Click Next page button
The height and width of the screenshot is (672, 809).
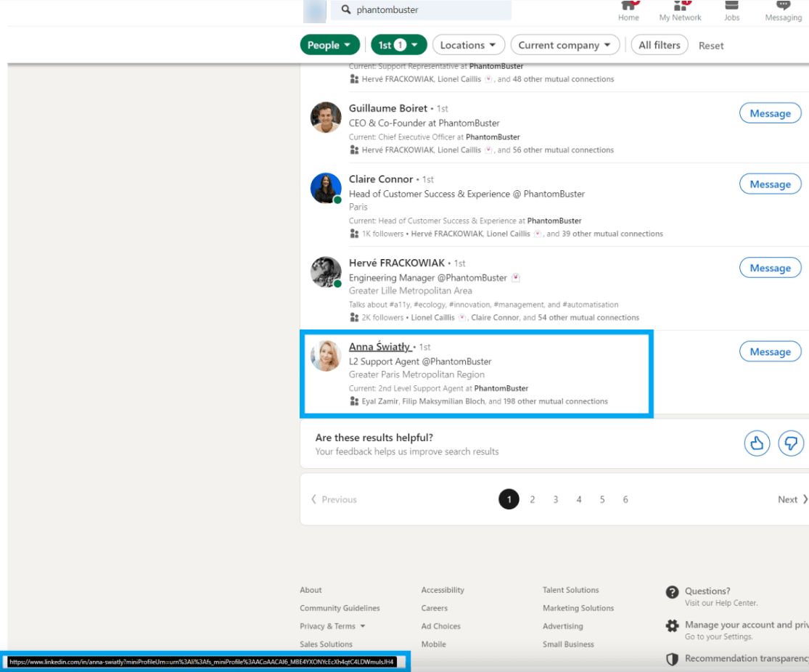pos(792,499)
